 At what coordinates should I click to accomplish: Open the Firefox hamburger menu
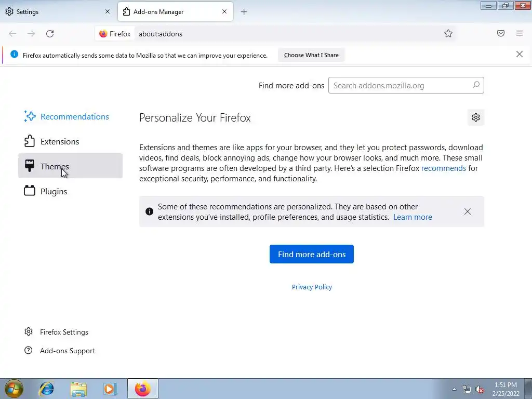519,33
